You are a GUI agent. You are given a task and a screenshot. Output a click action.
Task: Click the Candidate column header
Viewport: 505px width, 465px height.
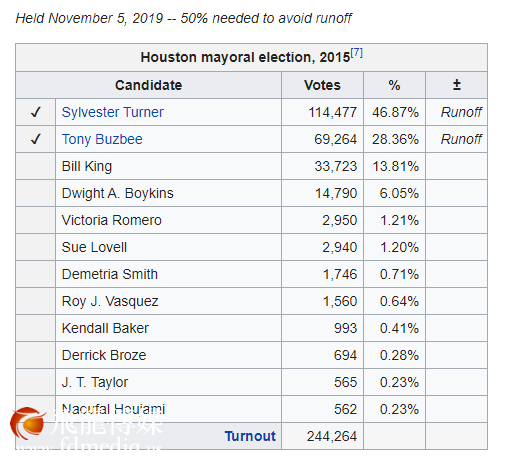(x=148, y=85)
